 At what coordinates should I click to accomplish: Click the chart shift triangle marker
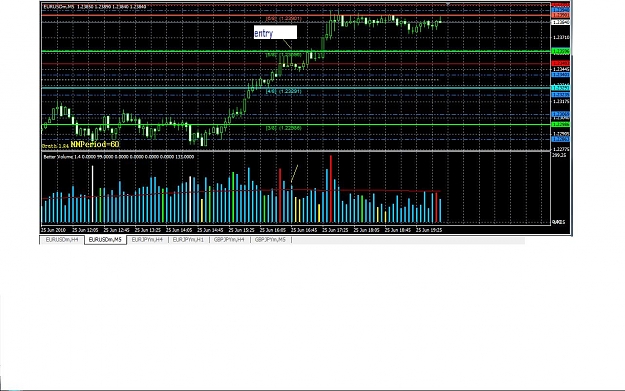coord(448,4)
